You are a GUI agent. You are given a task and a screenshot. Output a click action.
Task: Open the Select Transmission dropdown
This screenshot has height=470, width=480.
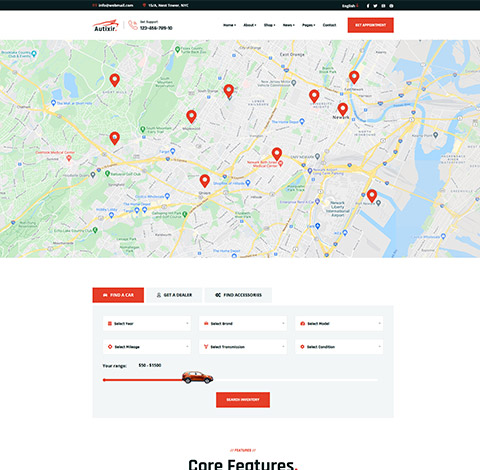[243, 347]
